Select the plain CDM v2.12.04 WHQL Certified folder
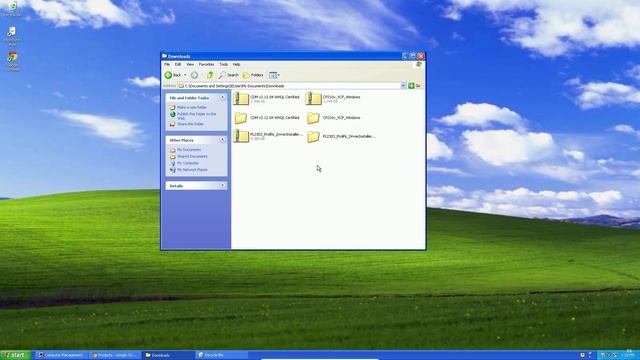640x360 pixels. [x=266, y=118]
